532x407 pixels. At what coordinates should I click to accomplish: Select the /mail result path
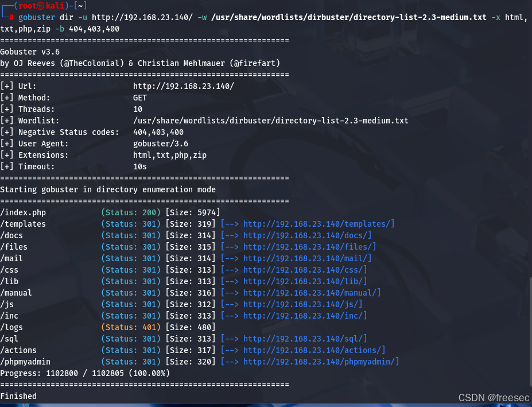[11, 259]
